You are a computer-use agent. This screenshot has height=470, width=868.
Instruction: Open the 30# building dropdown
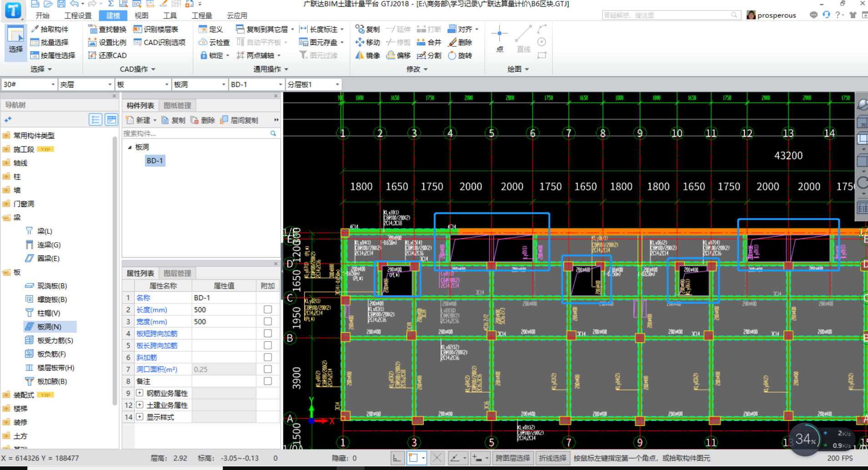coord(29,85)
